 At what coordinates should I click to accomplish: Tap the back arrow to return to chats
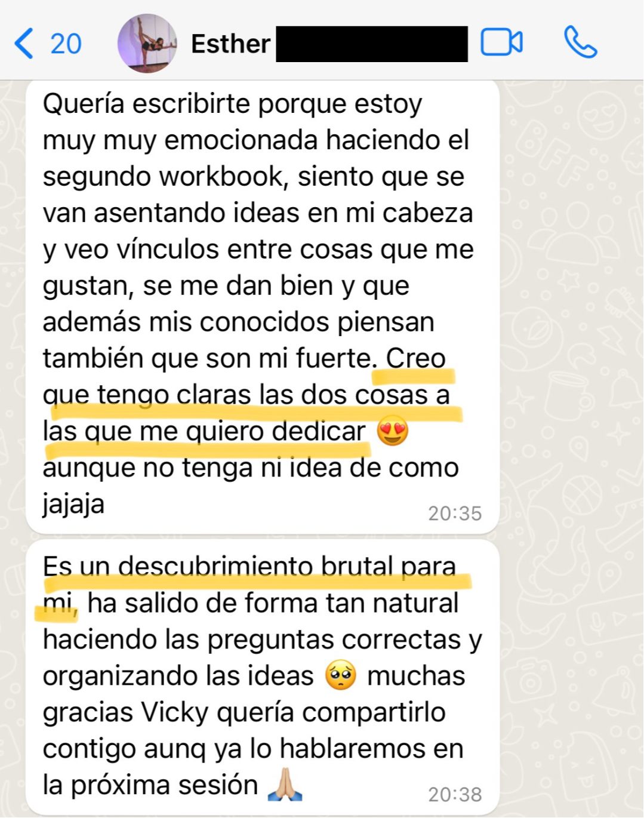point(23,44)
